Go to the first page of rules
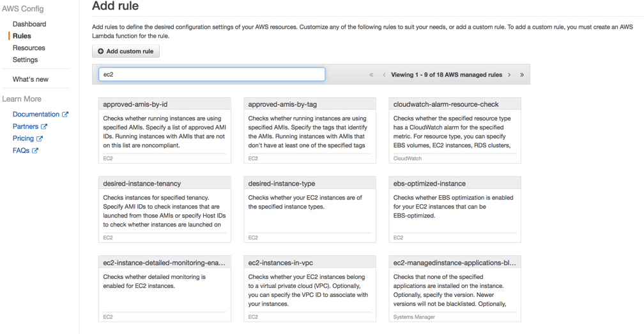 [371, 75]
